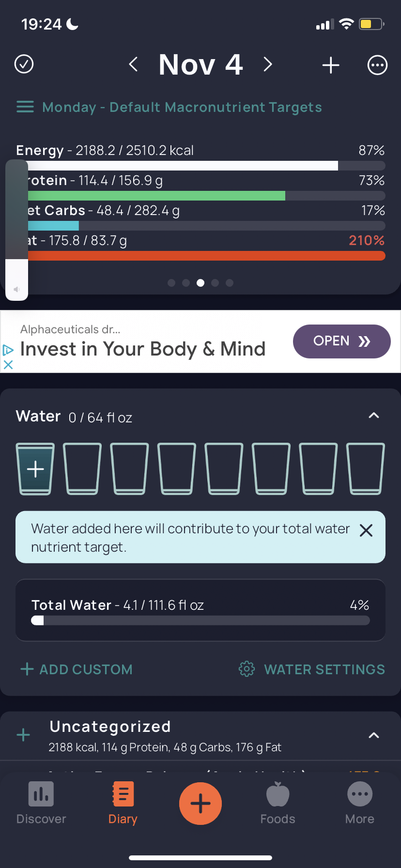Advance to next day with right arrow
Screen dimensions: 401x868
(268, 64)
